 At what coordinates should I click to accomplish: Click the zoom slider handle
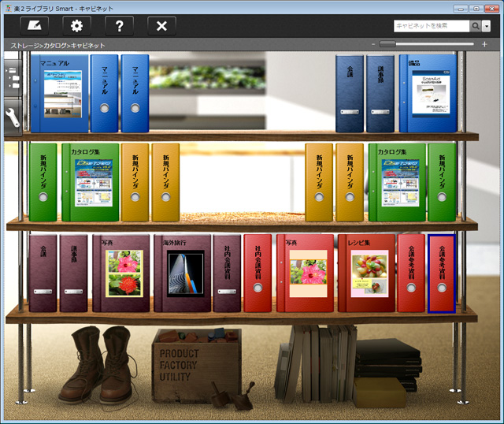(387, 44)
